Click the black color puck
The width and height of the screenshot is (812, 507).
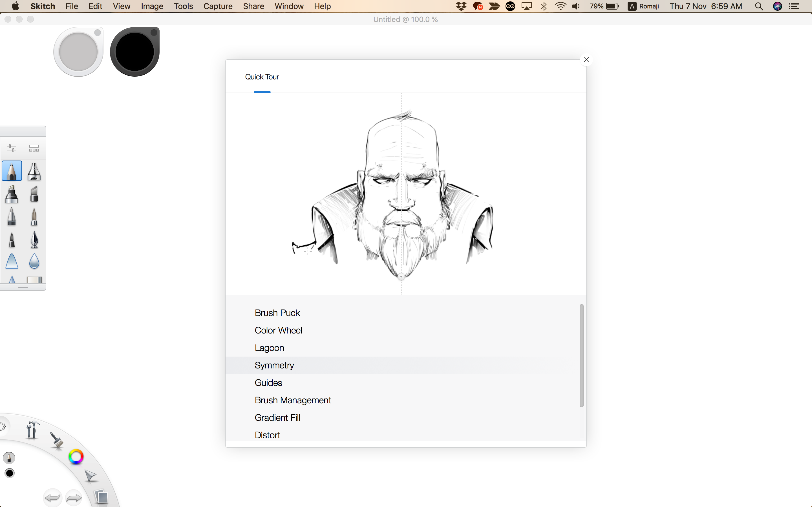pyautogui.click(x=134, y=52)
